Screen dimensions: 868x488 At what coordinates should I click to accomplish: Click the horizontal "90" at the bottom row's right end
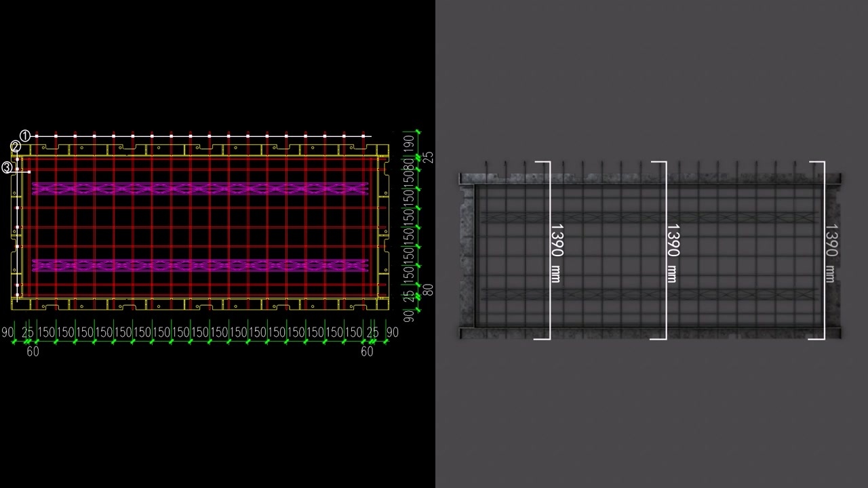point(392,333)
